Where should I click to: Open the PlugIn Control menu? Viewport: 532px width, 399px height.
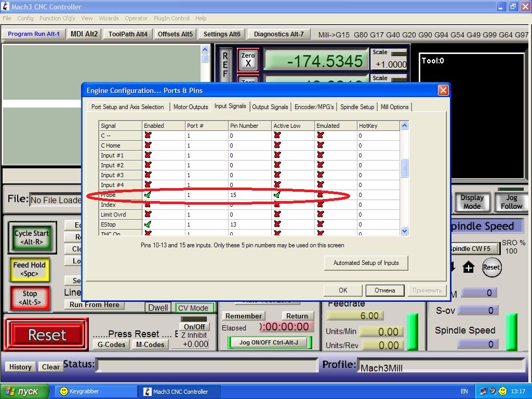coord(171,18)
